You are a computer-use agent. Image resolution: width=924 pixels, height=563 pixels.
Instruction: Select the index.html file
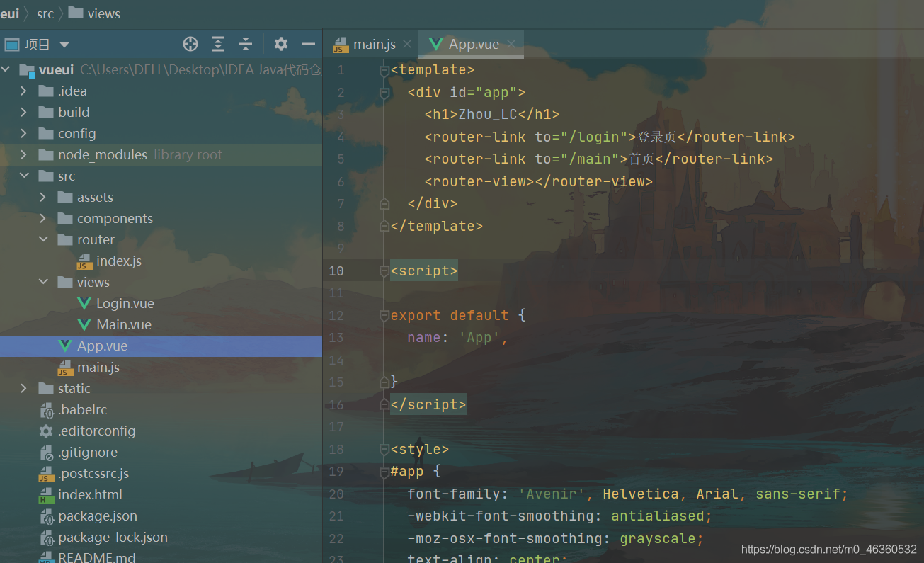90,494
